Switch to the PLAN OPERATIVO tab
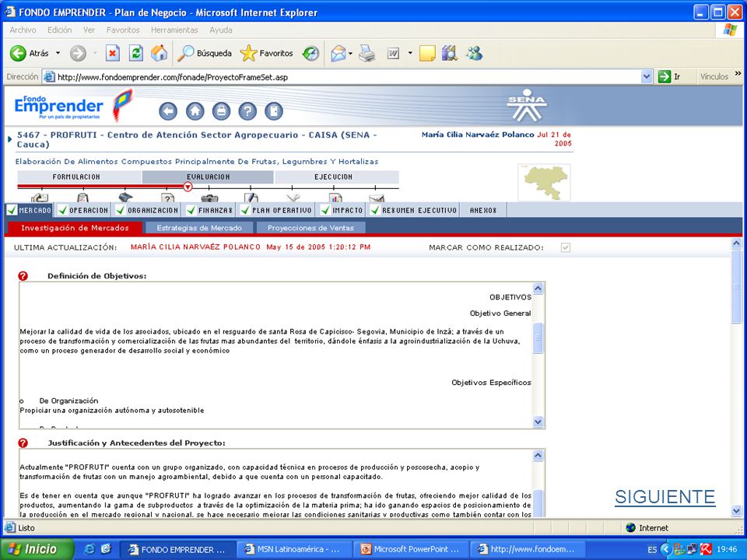This screenshot has width=747, height=560. coord(276,210)
